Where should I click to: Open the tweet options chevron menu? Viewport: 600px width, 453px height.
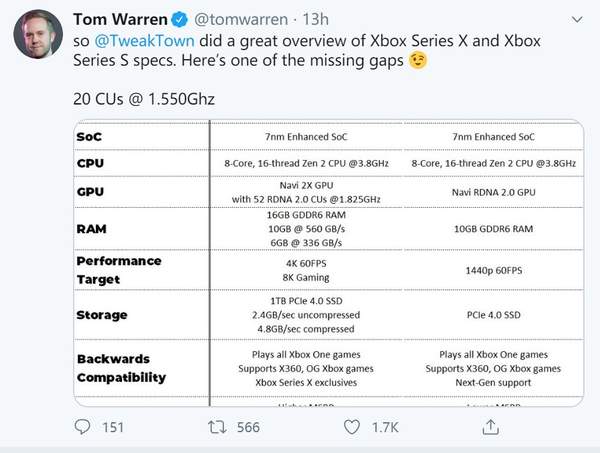pos(580,18)
